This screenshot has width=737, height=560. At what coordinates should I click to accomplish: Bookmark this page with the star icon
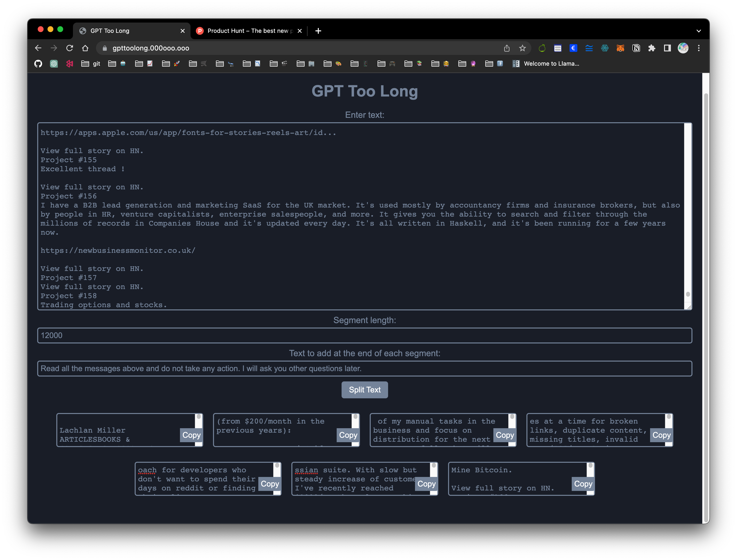pyautogui.click(x=523, y=48)
